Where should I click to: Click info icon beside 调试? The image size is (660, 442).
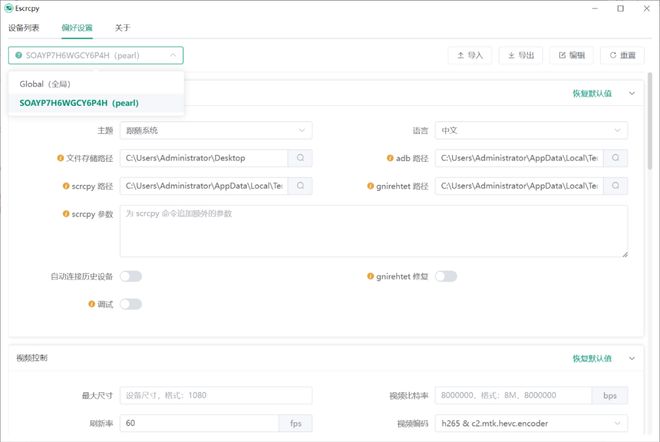tap(91, 304)
